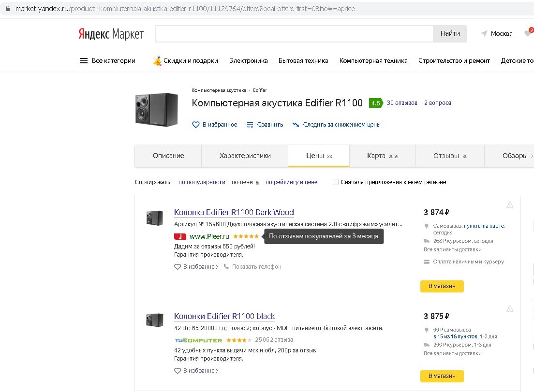Open the 30 отзывов link

pyautogui.click(x=402, y=103)
